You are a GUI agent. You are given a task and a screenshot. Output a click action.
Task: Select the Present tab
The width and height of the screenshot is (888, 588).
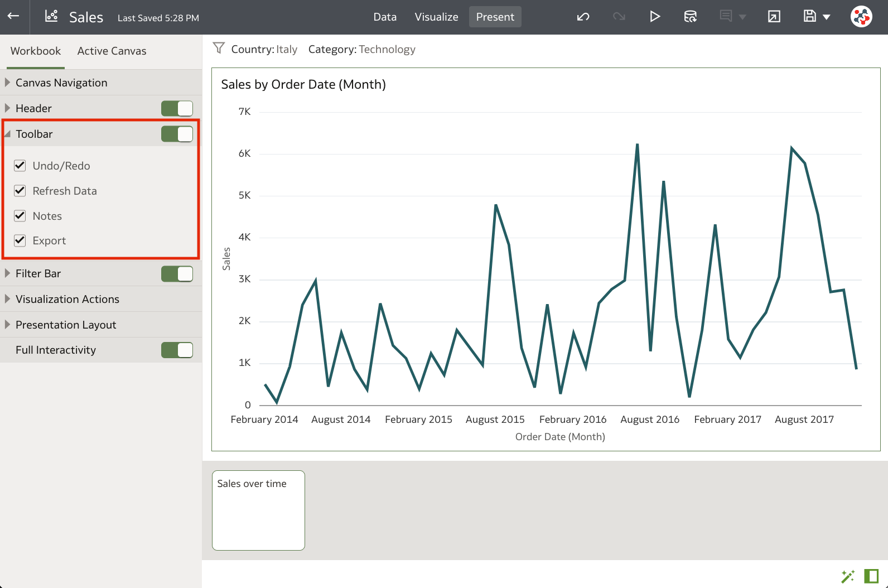[x=495, y=17]
